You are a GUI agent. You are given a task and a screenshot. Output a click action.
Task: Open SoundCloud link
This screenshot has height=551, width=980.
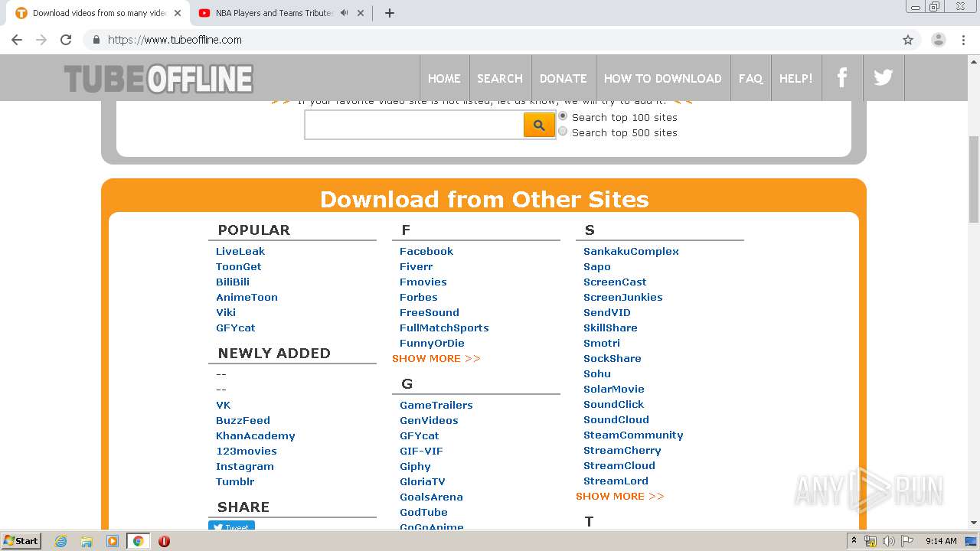(616, 419)
